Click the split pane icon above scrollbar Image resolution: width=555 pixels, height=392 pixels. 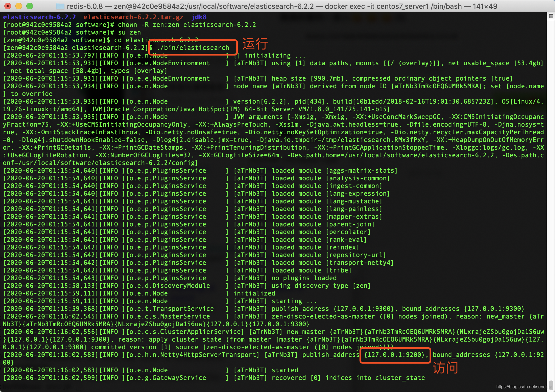pos(551,16)
